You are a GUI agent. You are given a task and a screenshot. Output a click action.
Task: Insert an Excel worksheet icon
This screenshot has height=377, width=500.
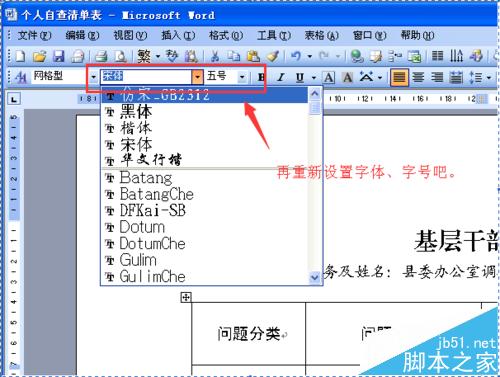coord(415,56)
